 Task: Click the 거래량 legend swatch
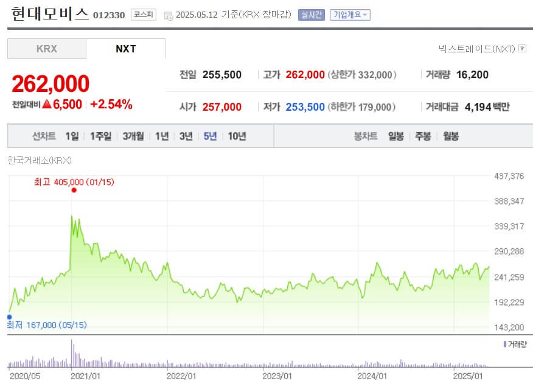coord(505,345)
